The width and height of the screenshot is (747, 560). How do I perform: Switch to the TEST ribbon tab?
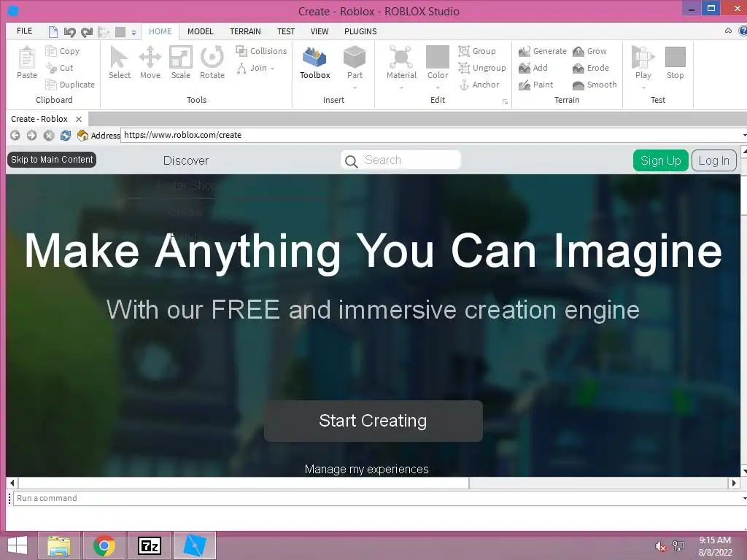tap(286, 31)
